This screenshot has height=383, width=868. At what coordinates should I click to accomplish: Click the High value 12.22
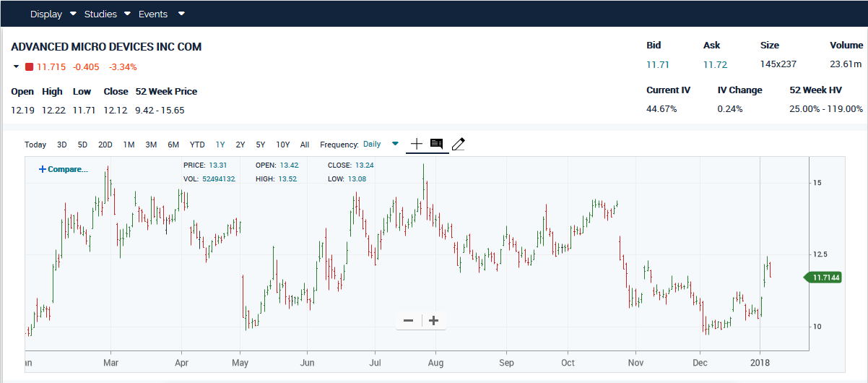[53, 111]
